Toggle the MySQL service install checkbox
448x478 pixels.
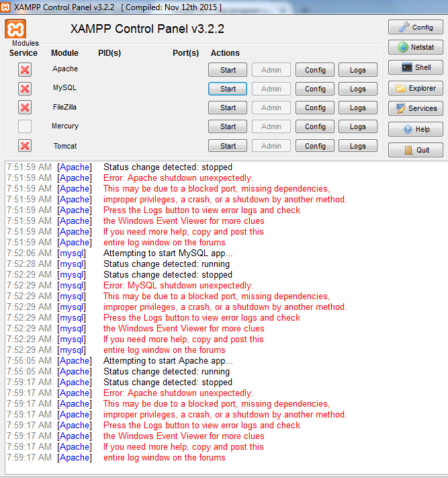(25, 89)
